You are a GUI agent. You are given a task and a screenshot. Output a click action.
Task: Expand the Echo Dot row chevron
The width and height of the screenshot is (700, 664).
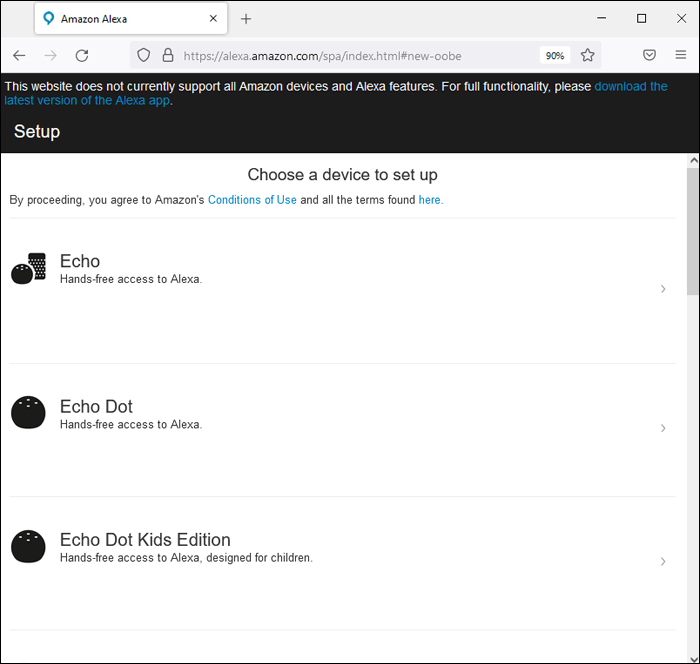(663, 428)
